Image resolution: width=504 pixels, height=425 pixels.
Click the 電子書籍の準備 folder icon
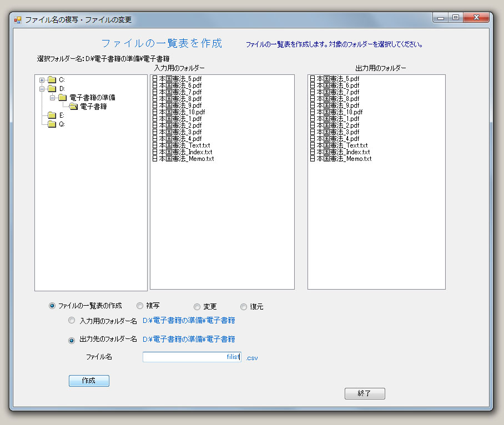tap(62, 98)
